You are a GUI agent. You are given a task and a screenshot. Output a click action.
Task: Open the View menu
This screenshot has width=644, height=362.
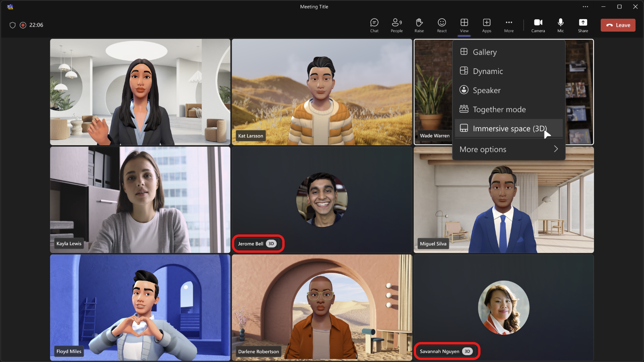tap(464, 25)
